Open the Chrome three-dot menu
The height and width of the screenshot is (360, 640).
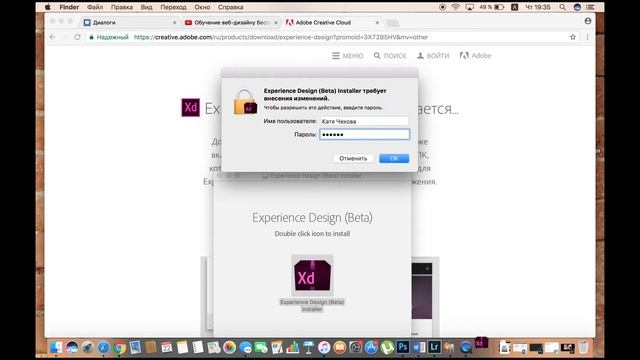[x=587, y=37]
